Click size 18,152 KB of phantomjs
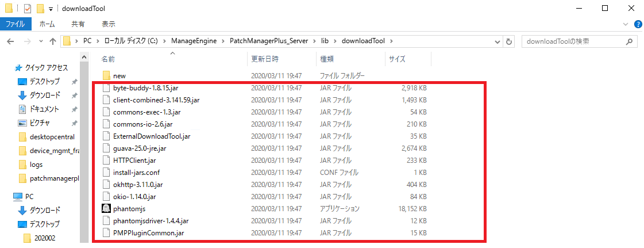The width and height of the screenshot is (644, 248). pyautogui.click(x=412, y=208)
